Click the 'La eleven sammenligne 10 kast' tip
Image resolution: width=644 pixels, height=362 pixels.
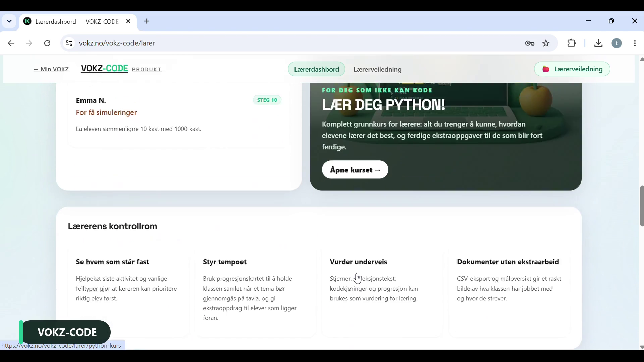139,129
